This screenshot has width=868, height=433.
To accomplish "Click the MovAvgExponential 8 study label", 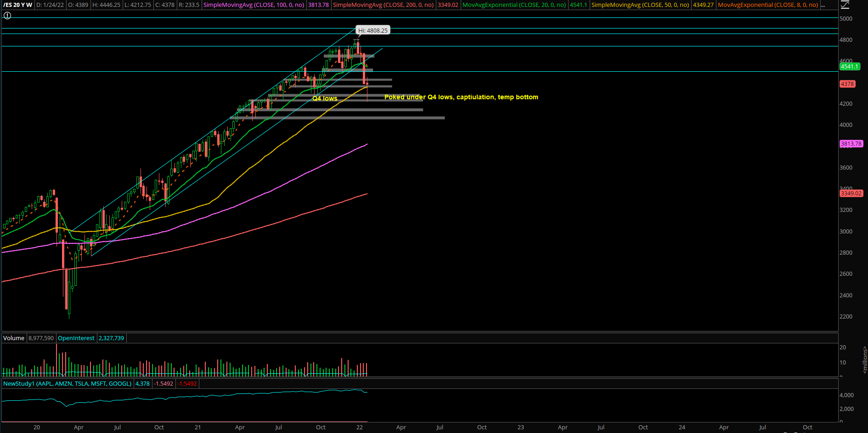I will (768, 5).
